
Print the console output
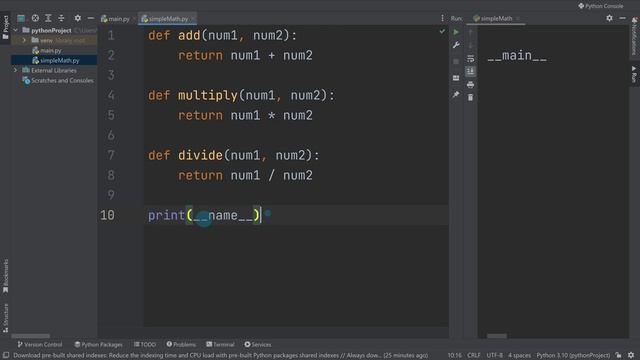(471, 84)
